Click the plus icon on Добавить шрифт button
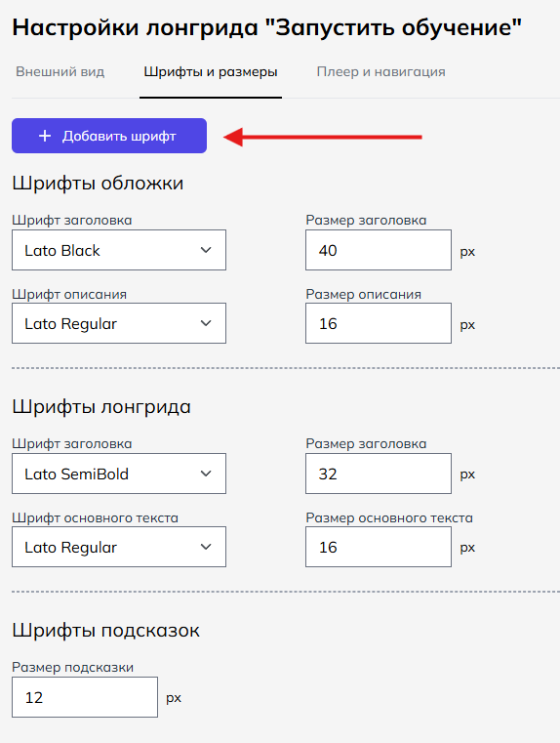560x743 pixels. pyautogui.click(x=45, y=136)
